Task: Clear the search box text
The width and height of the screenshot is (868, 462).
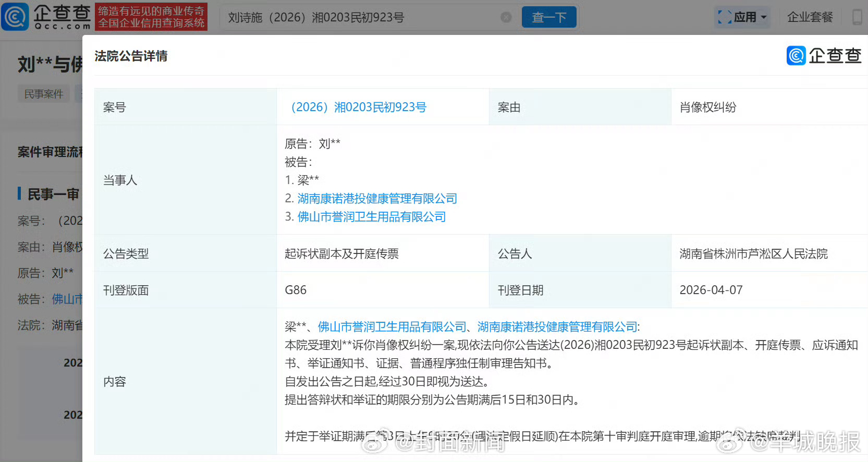Action: (506, 17)
